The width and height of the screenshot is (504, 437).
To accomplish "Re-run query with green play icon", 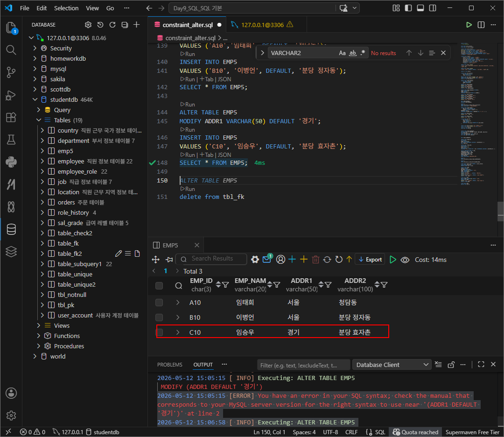I will pyautogui.click(x=393, y=260).
